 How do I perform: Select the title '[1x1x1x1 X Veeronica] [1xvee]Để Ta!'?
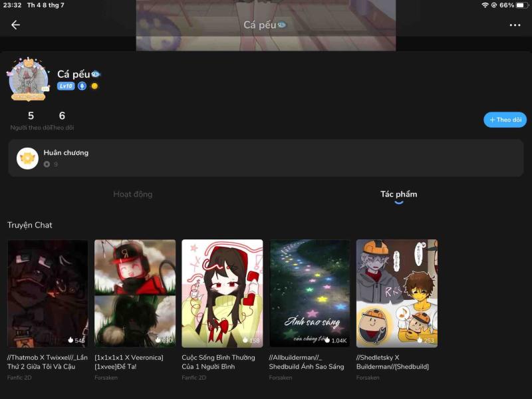[x=129, y=362]
